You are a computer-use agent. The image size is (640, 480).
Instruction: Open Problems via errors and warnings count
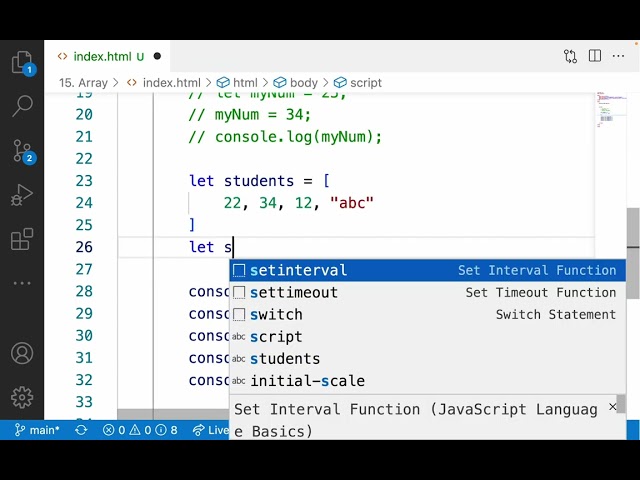tap(140, 430)
